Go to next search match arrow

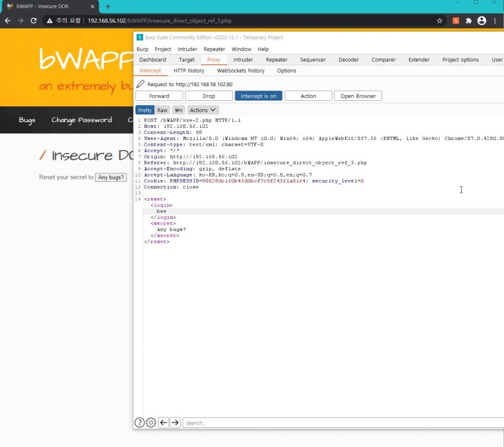click(x=175, y=422)
